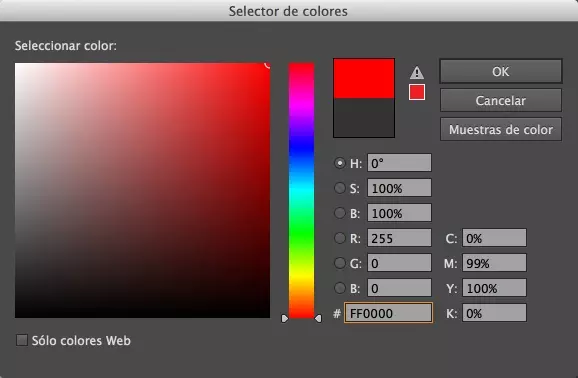The width and height of the screenshot is (578, 378).
Task: Enable Sólo colores Web checkbox
Action: (22, 340)
